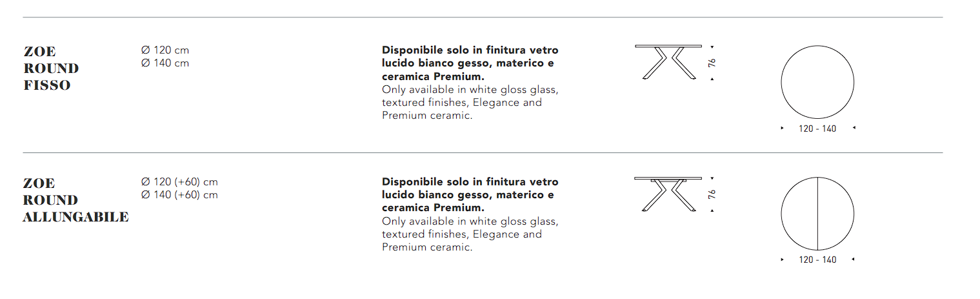
Task: Click the 76 height label next to the Allungabile diagram
Action: [x=712, y=194]
